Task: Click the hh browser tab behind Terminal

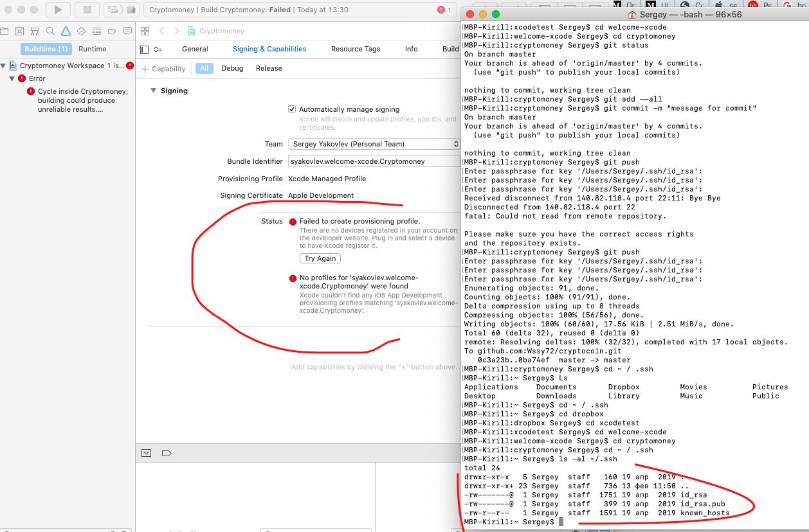Action: (752, 4)
